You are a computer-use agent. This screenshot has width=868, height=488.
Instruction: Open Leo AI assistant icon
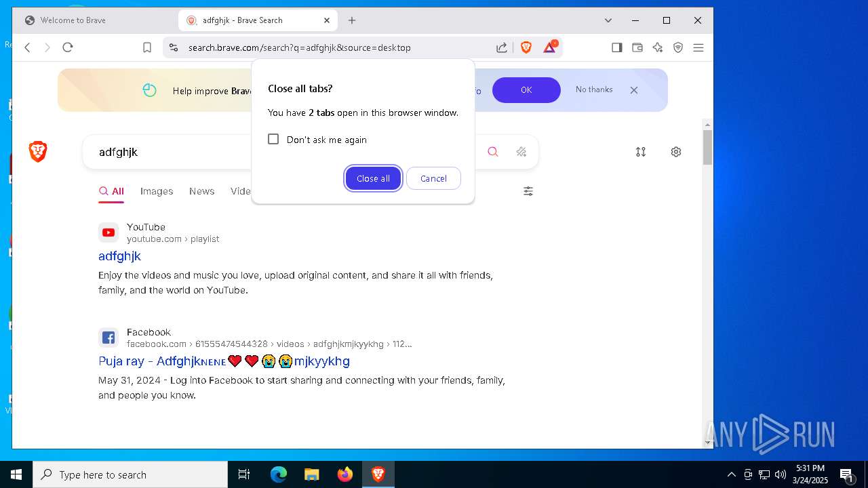point(658,47)
